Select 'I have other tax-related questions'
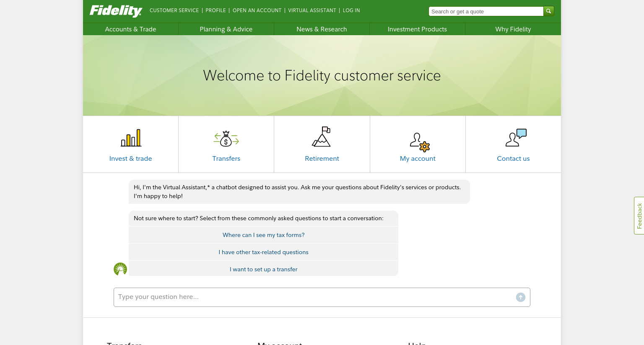The height and width of the screenshot is (345, 644). click(263, 252)
